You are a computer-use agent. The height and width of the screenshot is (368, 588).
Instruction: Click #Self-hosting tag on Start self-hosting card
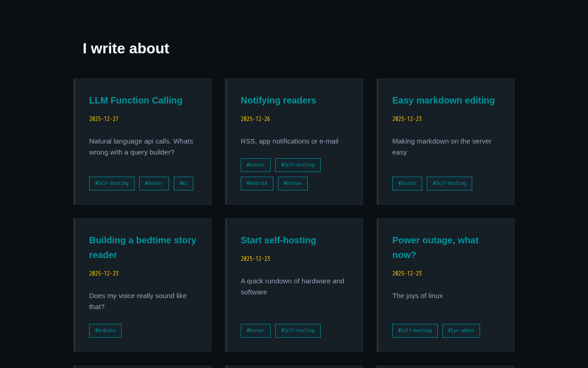298,331
